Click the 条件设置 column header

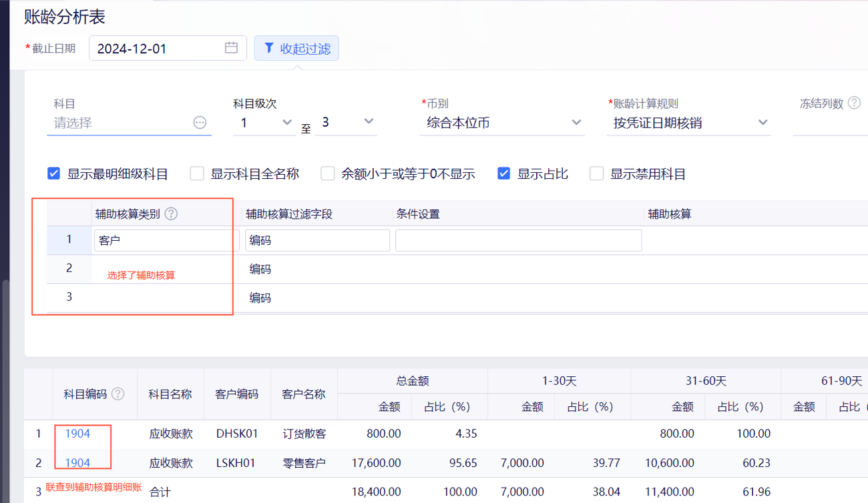pos(418,214)
